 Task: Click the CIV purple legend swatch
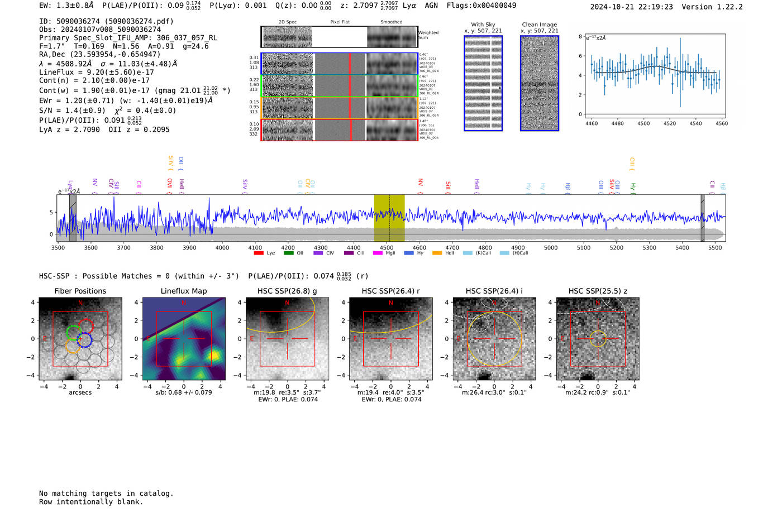(x=318, y=253)
